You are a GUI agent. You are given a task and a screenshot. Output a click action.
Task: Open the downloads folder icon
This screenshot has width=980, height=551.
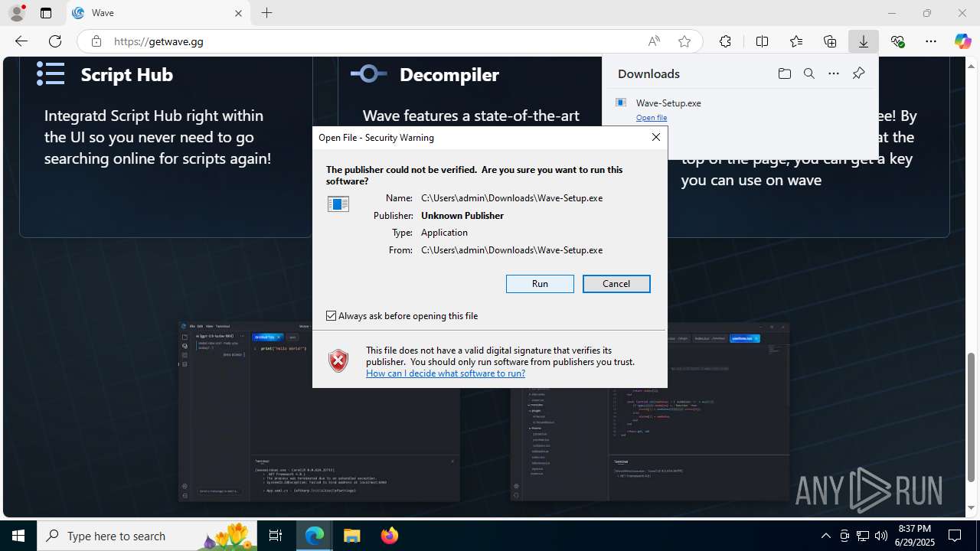point(784,73)
